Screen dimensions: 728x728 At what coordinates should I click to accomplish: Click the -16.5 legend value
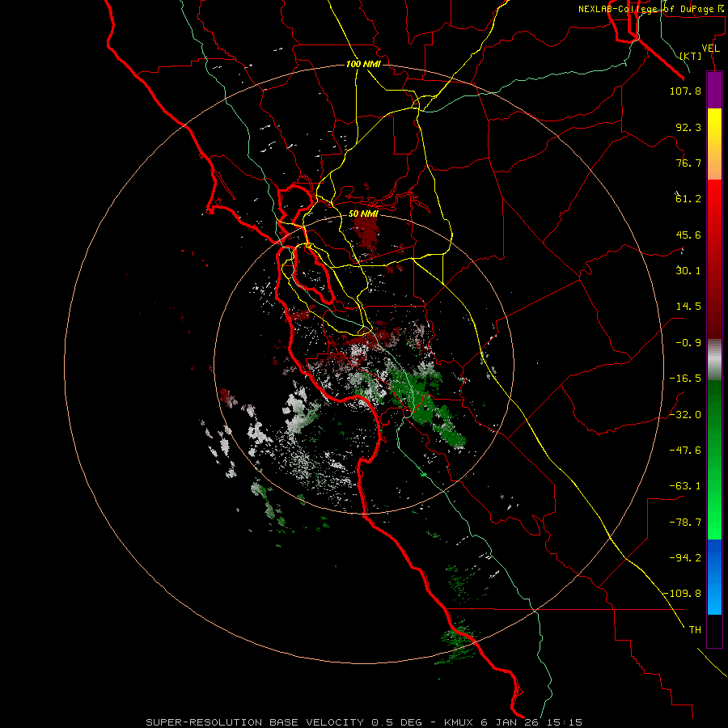(x=685, y=379)
